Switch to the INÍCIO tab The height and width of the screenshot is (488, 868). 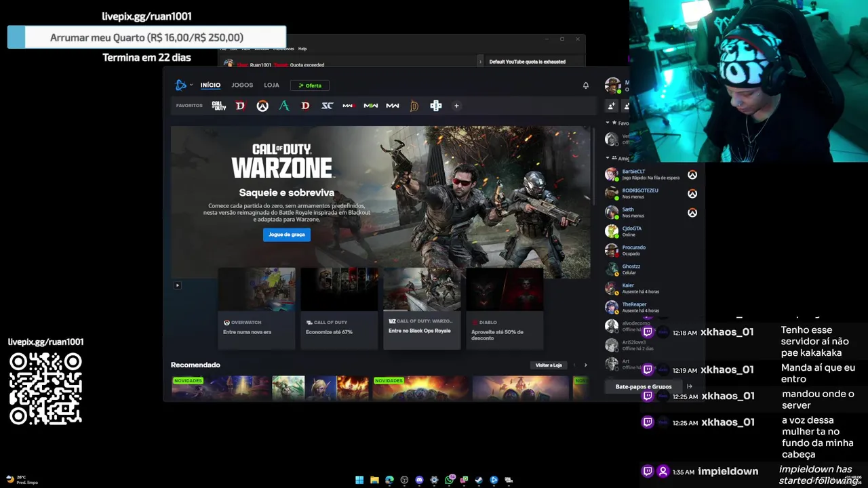(x=210, y=85)
